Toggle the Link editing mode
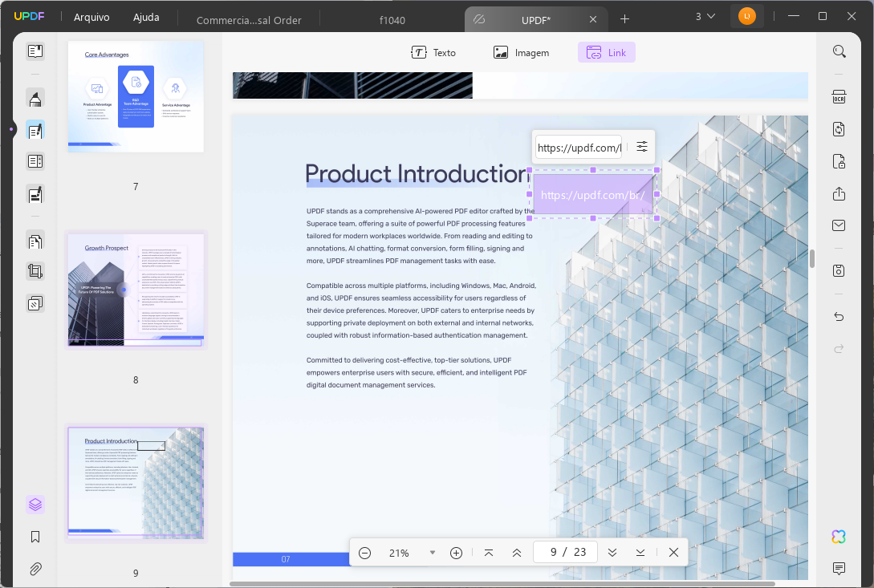Viewport: 874px width, 588px height. tap(606, 53)
